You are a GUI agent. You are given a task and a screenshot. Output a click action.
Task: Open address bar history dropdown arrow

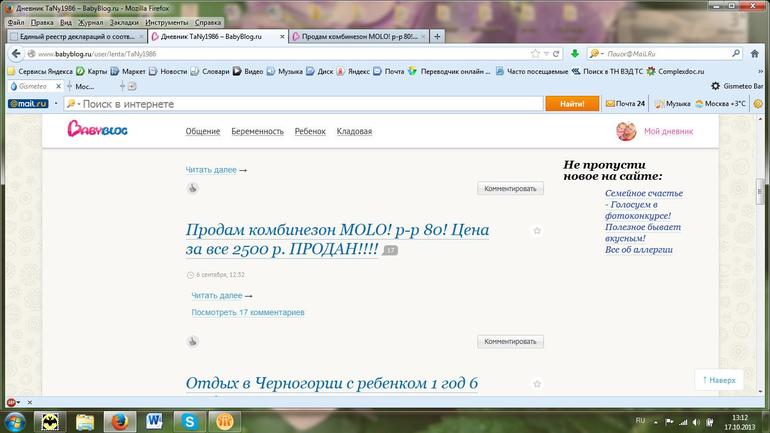546,54
